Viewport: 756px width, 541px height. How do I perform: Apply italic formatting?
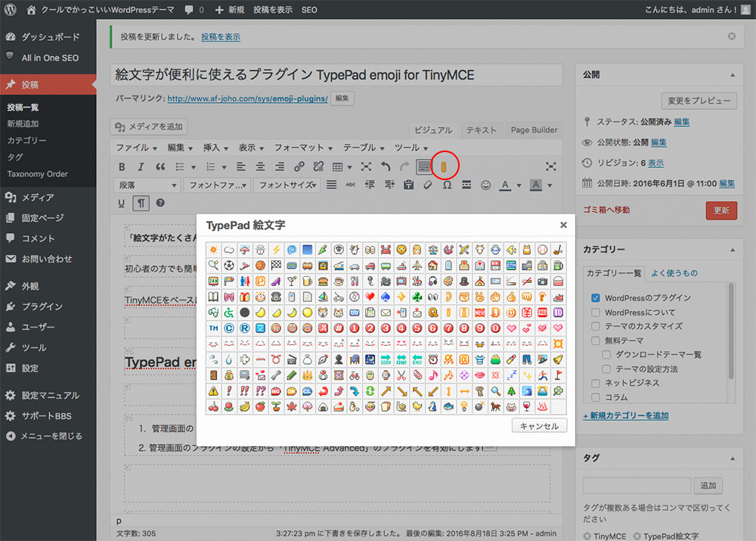pyautogui.click(x=141, y=166)
